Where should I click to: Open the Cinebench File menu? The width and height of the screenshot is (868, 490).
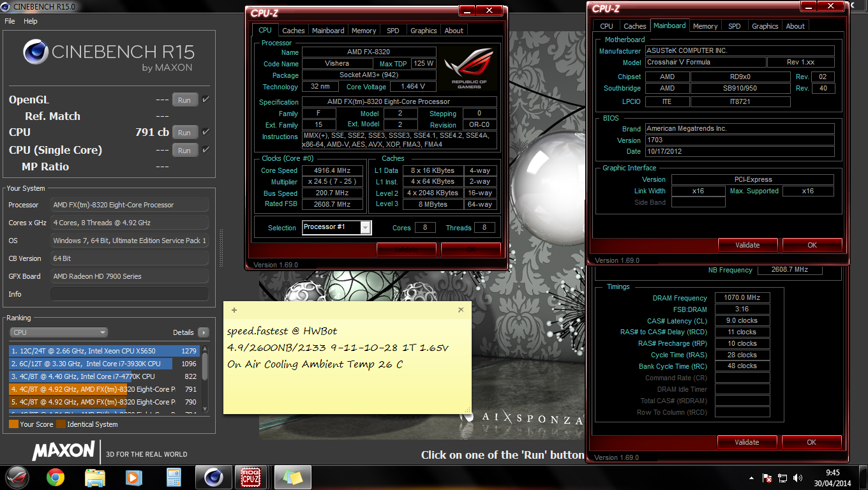tap(10, 21)
